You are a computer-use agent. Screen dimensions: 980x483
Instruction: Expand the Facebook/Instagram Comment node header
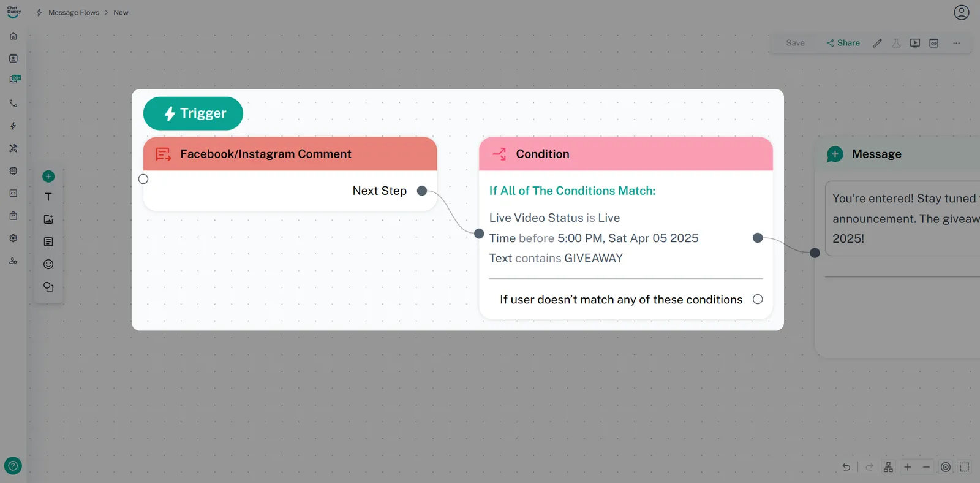coord(290,154)
